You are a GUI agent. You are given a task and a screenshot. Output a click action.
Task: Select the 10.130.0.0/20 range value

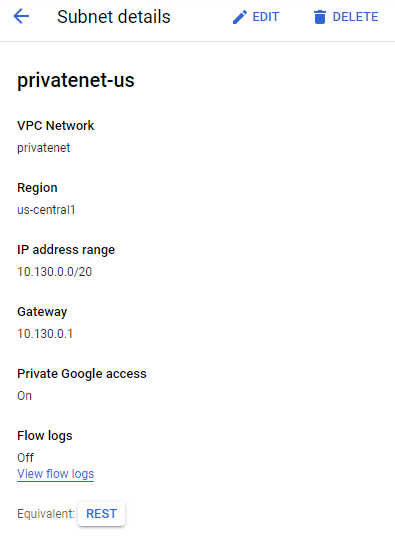pos(55,272)
